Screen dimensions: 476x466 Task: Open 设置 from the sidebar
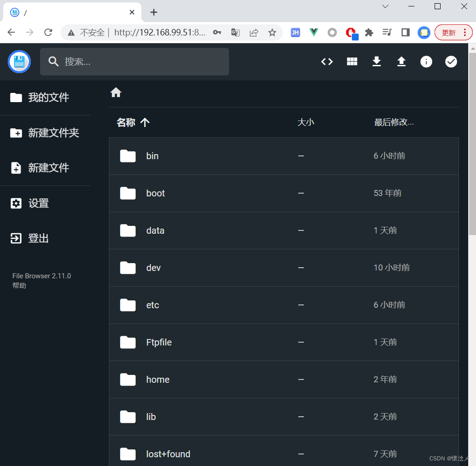(x=39, y=203)
